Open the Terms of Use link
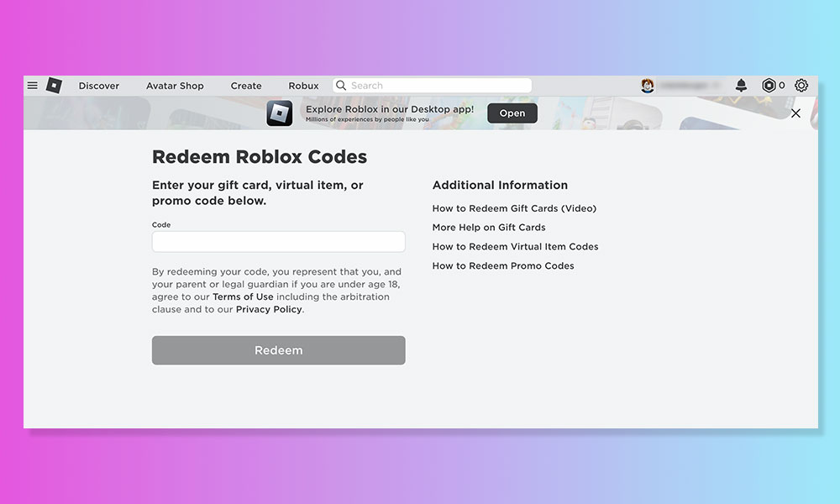Image resolution: width=840 pixels, height=504 pixels. click(x=243, y=297)
